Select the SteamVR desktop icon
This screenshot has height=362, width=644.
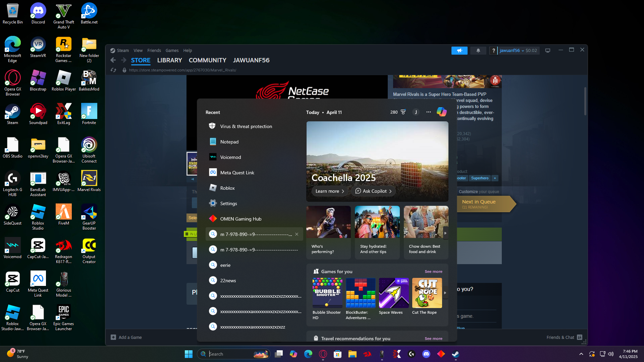[38, 47]
